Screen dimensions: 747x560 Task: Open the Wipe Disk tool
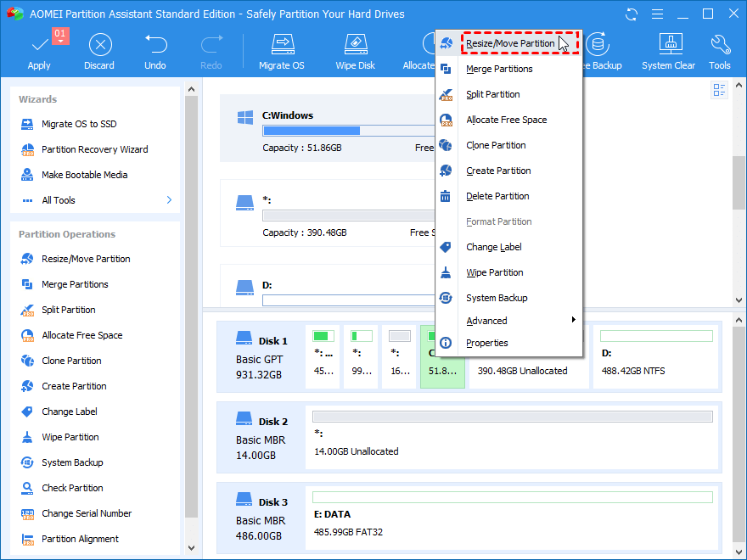pos(356,52)
